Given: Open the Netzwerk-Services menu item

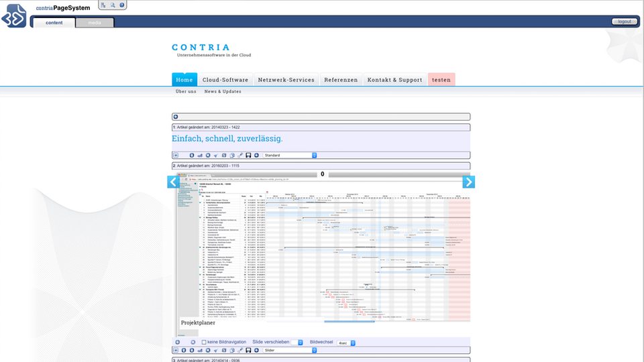Looking at the screenshot, I should coord(286,80).
